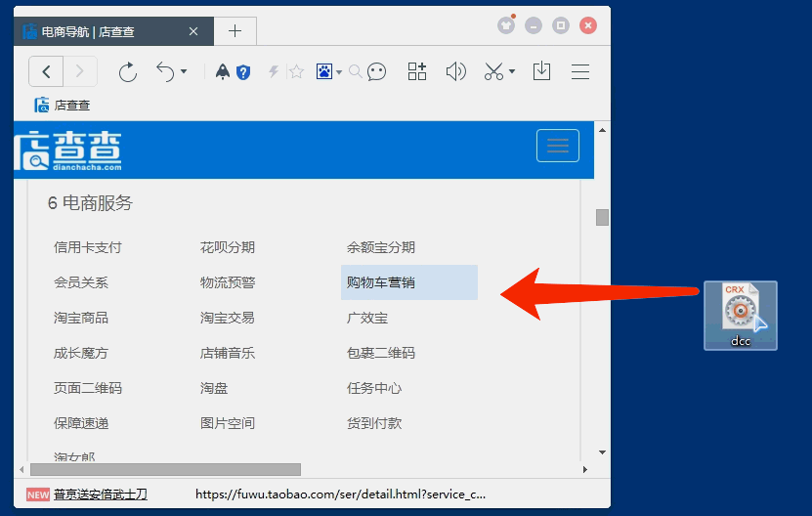Open the 包裹二维码 link

[x=381, y=354]
